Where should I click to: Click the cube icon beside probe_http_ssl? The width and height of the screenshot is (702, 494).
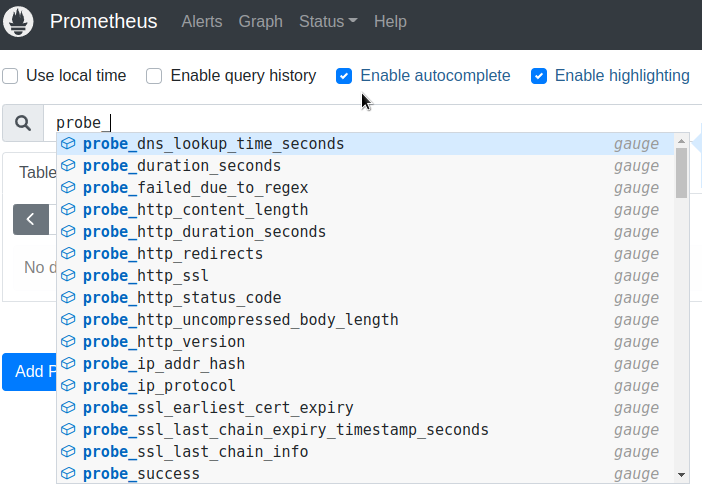click(x=68, y=275)
